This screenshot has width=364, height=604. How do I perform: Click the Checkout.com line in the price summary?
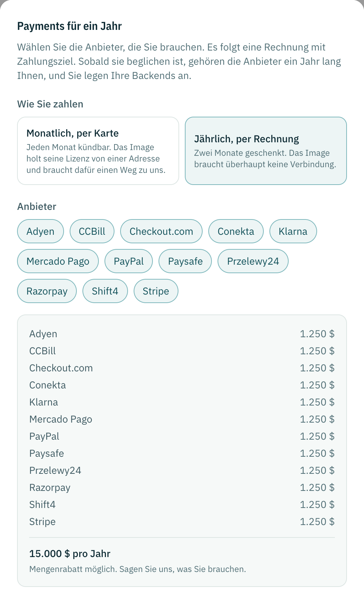click(182, 368)
